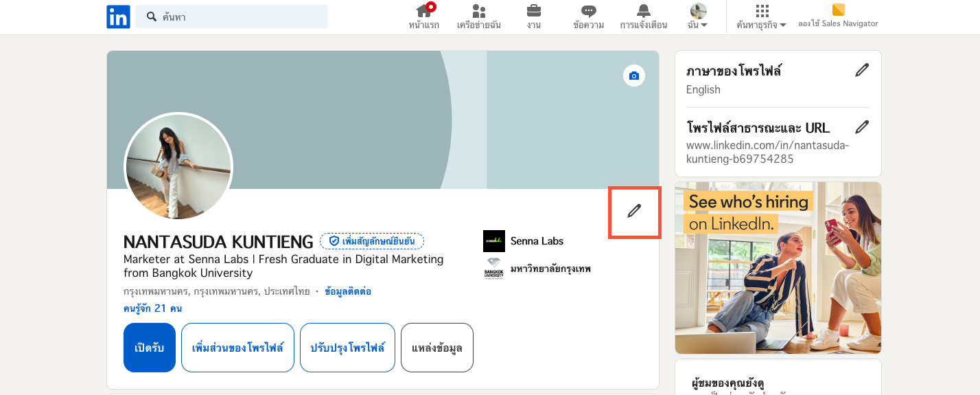
Task: Expand the For Business (ค้นหาธุรกิจ) dropdown
Action: (x=761, y=17)
